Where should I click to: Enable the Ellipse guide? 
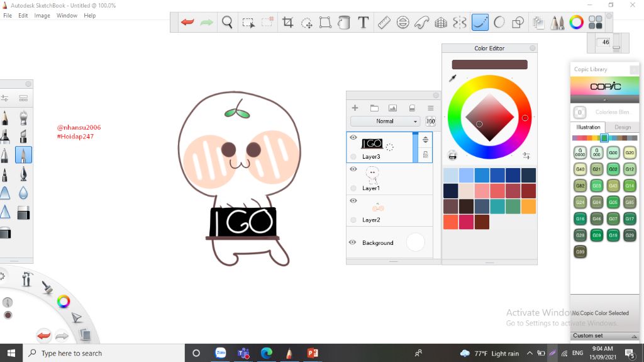point(402,22)
